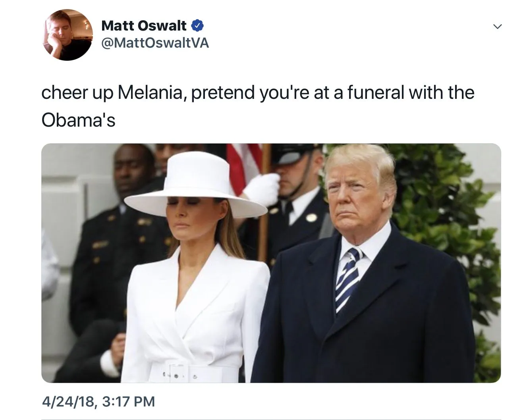The image size is (525, 420).
Task: Click the dark navy overcoat in photo
Action: pyautogui.click(x=397, y=318)
